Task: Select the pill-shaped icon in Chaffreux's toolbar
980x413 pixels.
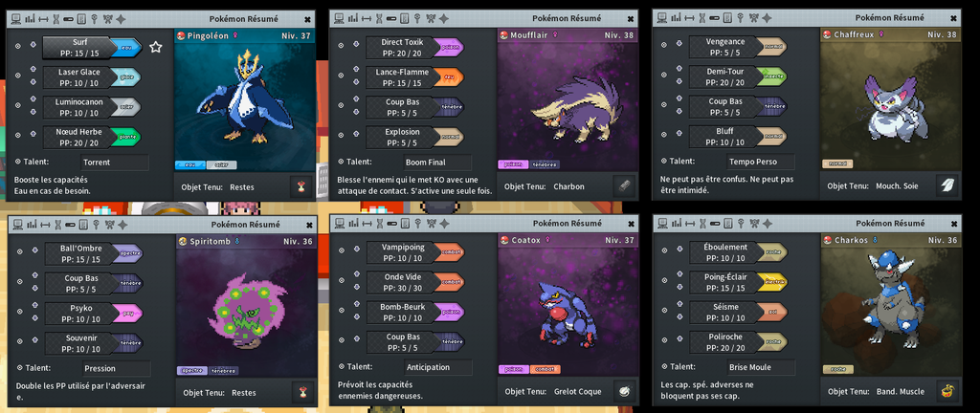Action: [714, 18]
